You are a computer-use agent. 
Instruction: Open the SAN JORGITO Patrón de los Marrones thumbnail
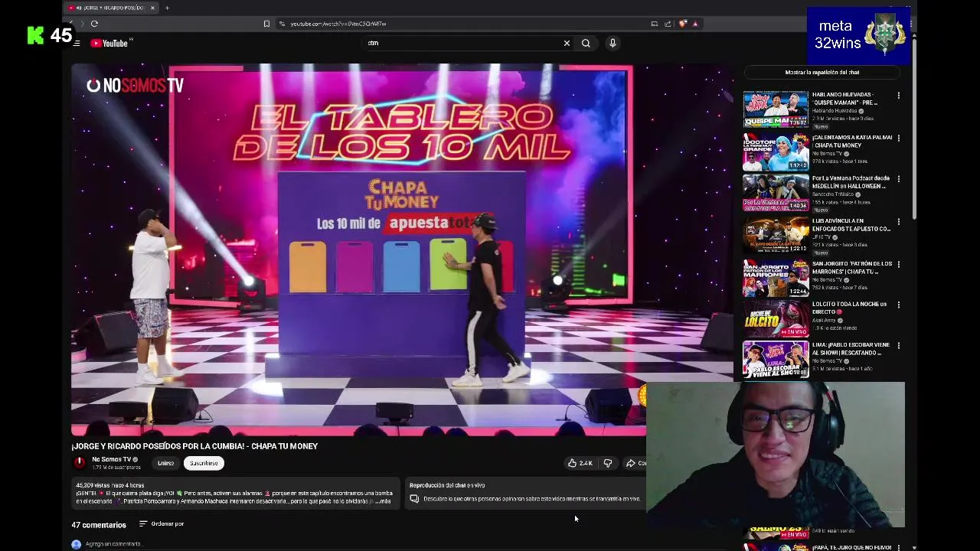pyautogui.click(x=776, y=278)
